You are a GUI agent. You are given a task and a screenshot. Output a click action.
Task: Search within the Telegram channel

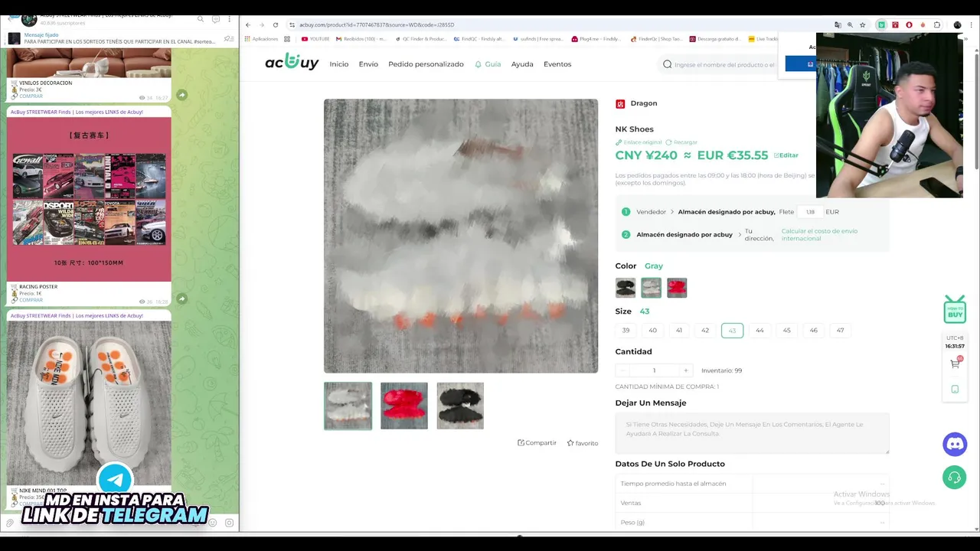pyautogui.click(x=201, y=18)
